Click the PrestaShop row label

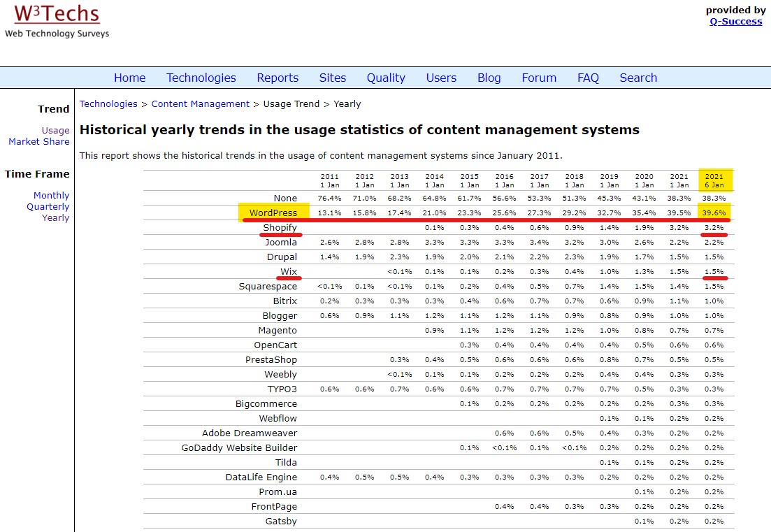coord(271,359)
